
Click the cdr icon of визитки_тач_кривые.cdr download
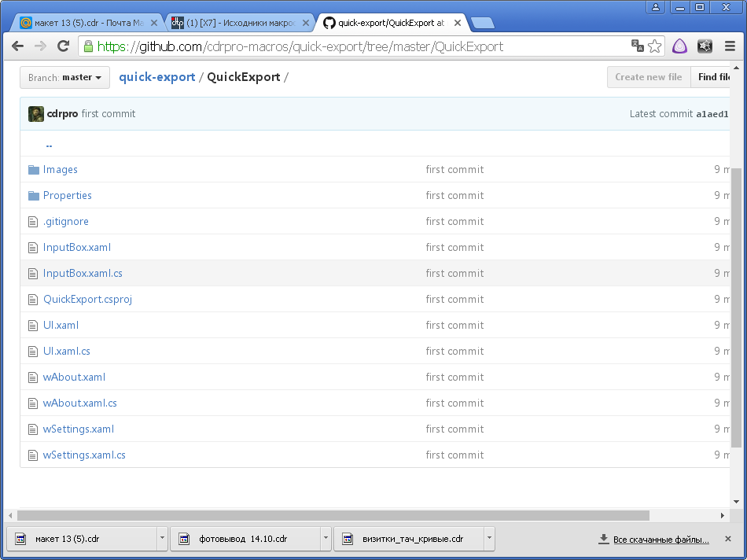click(x=348, y=539)
